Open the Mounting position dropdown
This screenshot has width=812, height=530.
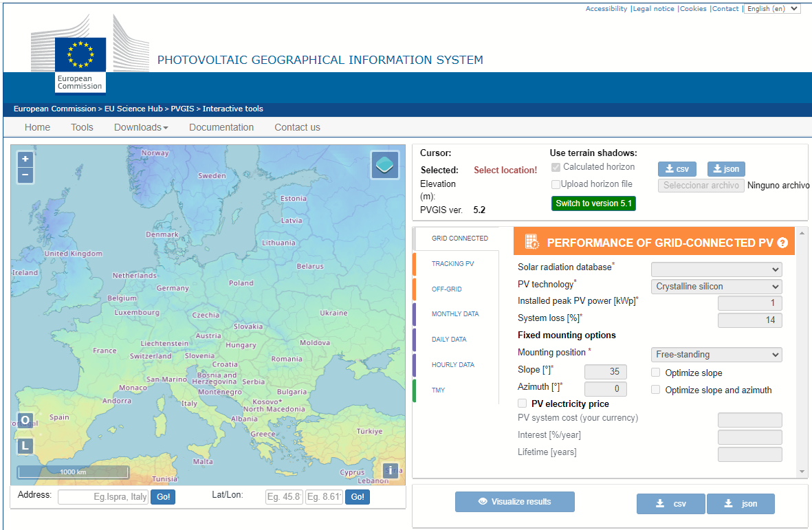716,355
